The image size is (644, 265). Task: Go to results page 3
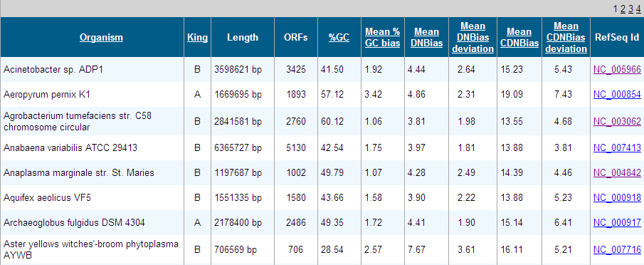(x=631, y=9)
